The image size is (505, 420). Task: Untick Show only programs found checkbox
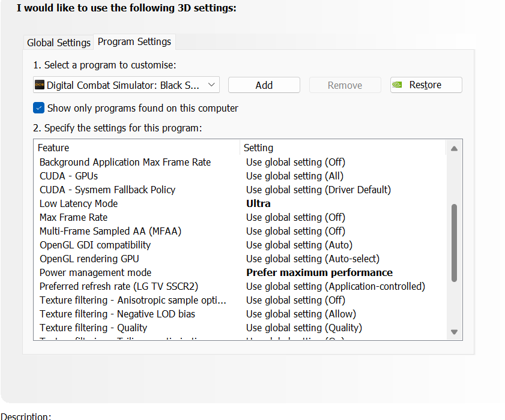39,108
